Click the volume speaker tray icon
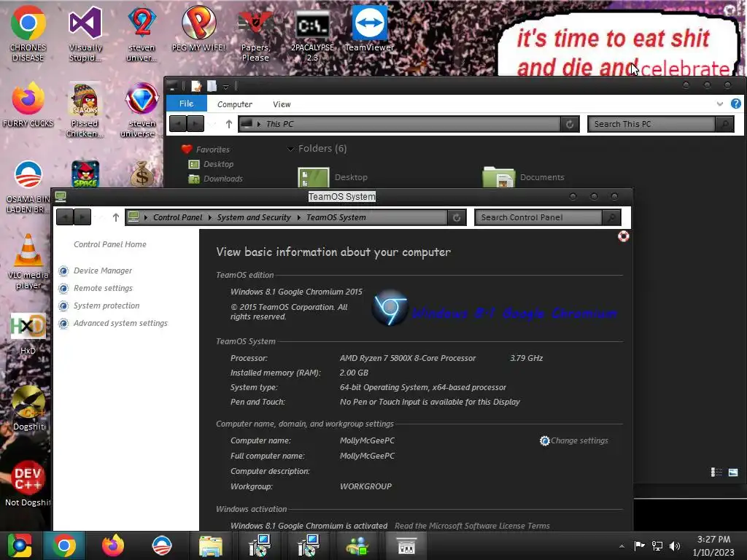This screenshot has height=560, width=747. pos(675,545)
